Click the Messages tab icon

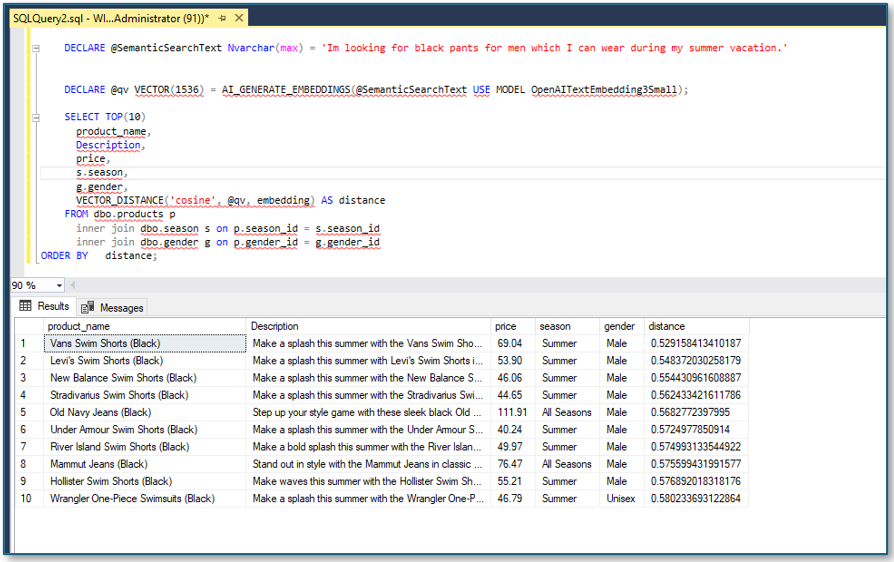87,308
